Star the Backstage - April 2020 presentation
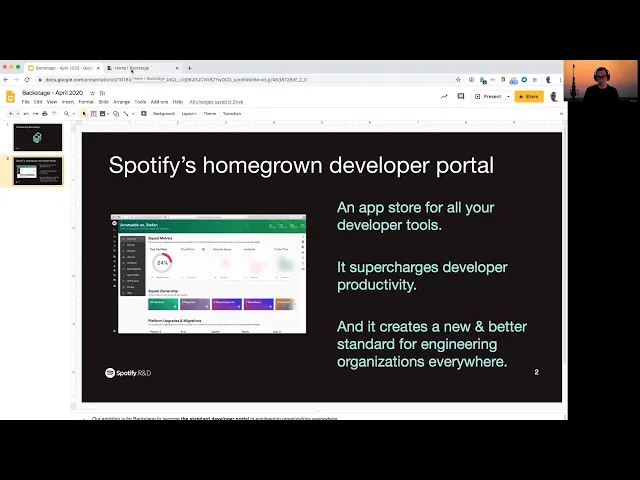The width and height of the screenshot is (640, 480). tap(92, 93)
